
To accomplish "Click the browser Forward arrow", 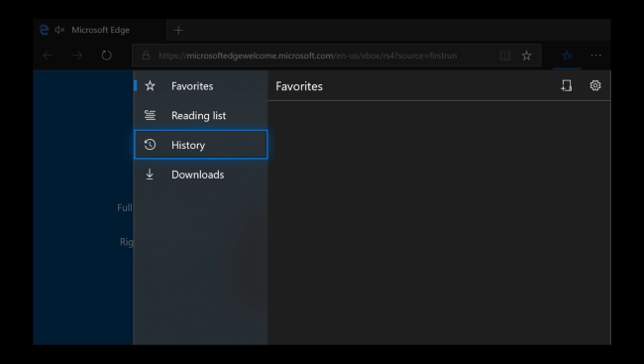I will click(77, 56).
